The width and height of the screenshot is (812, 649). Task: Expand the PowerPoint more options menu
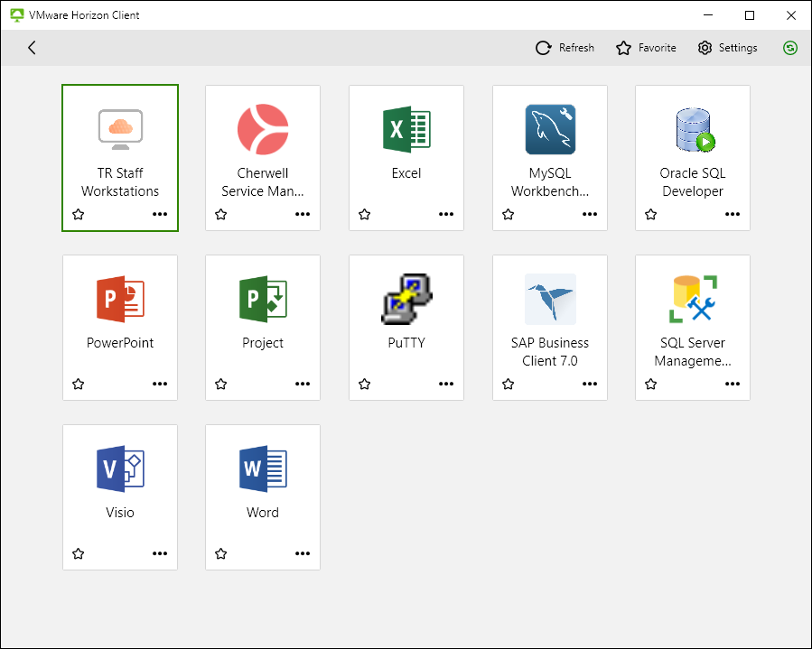(x=160, y=384)
